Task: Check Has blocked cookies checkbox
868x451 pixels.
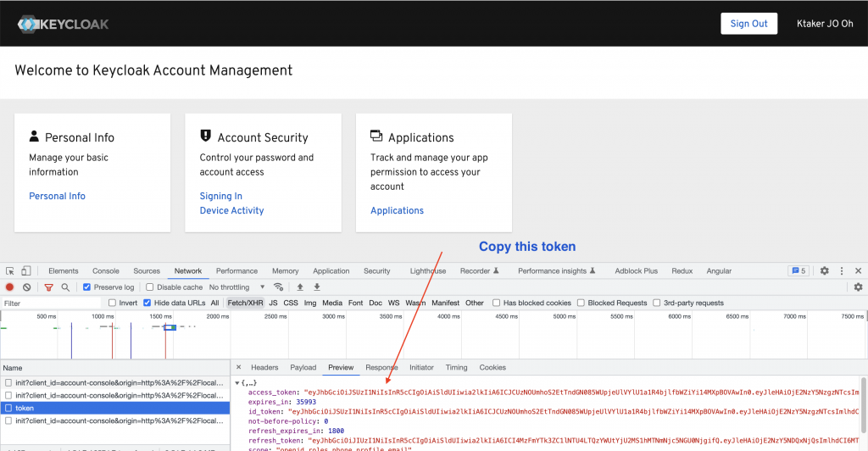Action: [497, 303]
